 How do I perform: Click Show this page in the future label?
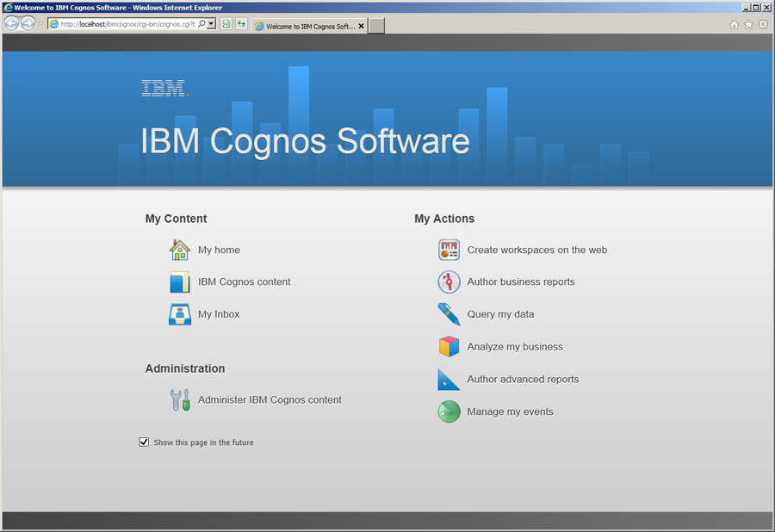(203, 442)
